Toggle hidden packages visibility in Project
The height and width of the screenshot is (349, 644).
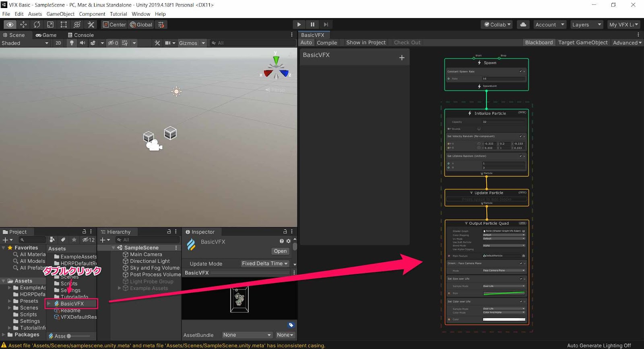click(89, 240)
